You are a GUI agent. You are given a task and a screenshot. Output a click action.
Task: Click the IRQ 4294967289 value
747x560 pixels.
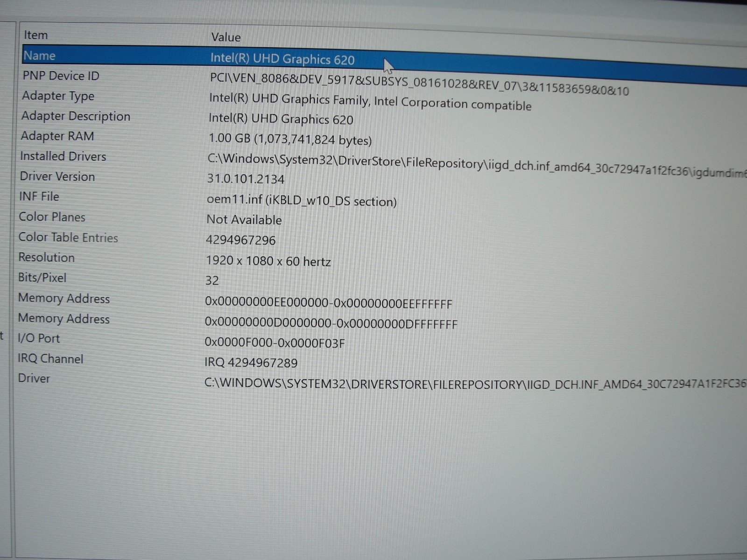pyautogui.click(x=251, y=363)
